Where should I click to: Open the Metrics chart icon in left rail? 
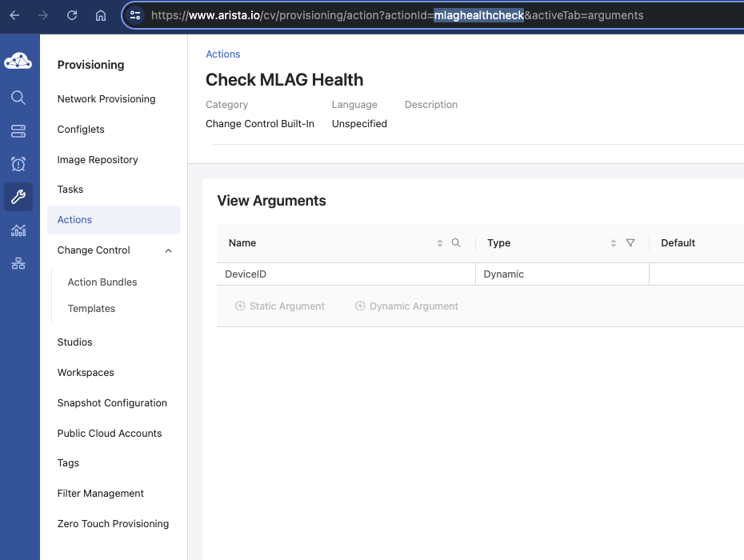pos(18,230)
